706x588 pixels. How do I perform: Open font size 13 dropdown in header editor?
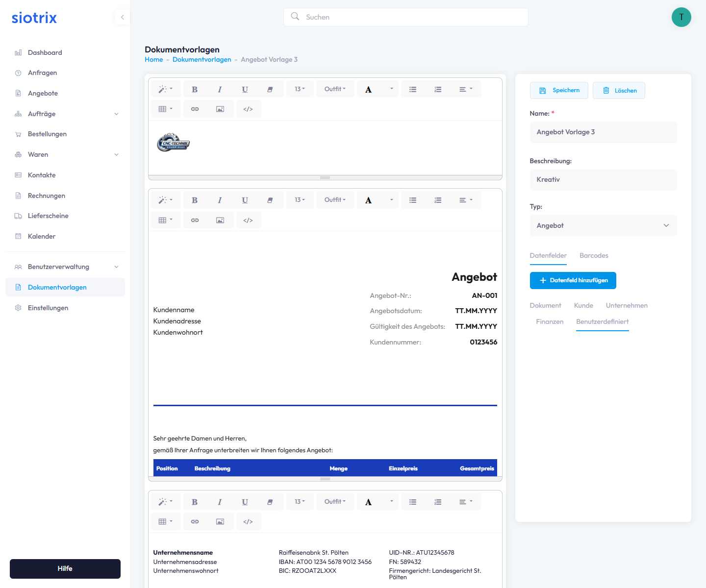300,89
